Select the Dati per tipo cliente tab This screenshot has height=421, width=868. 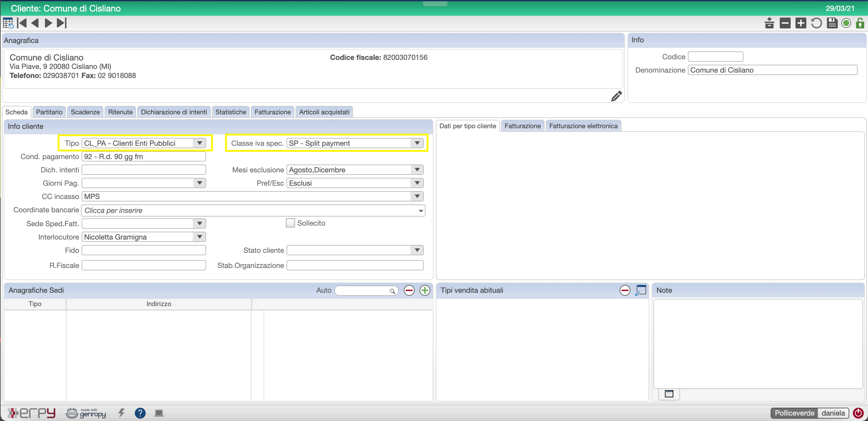pos(468,126)
